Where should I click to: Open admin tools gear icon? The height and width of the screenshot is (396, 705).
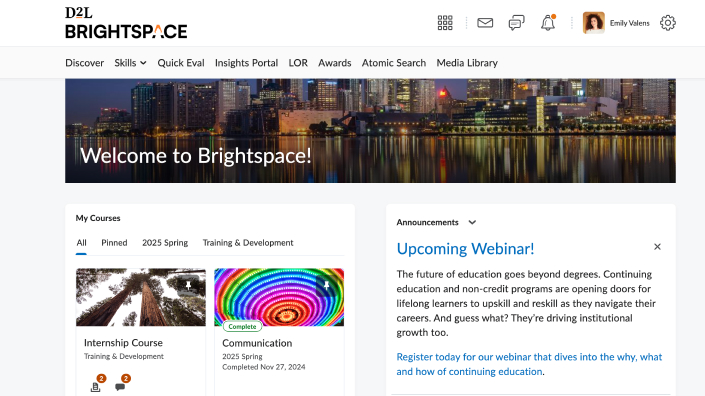pyautogui.click(x=668, y=23)
